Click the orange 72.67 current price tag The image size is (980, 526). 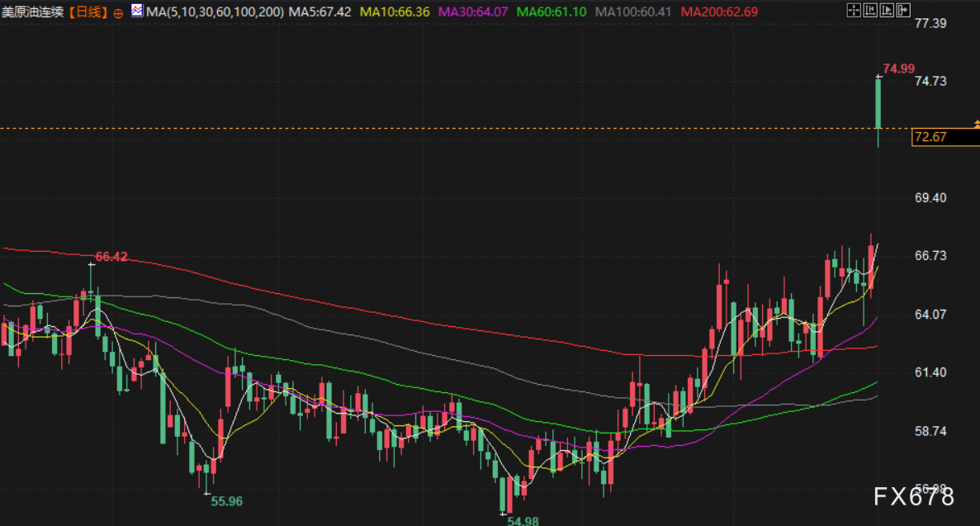pyautogui.click(x=930, y=137)
